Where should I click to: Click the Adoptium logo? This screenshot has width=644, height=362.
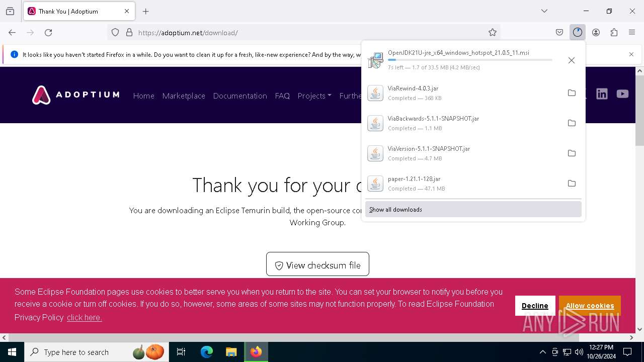coord(76,95)
